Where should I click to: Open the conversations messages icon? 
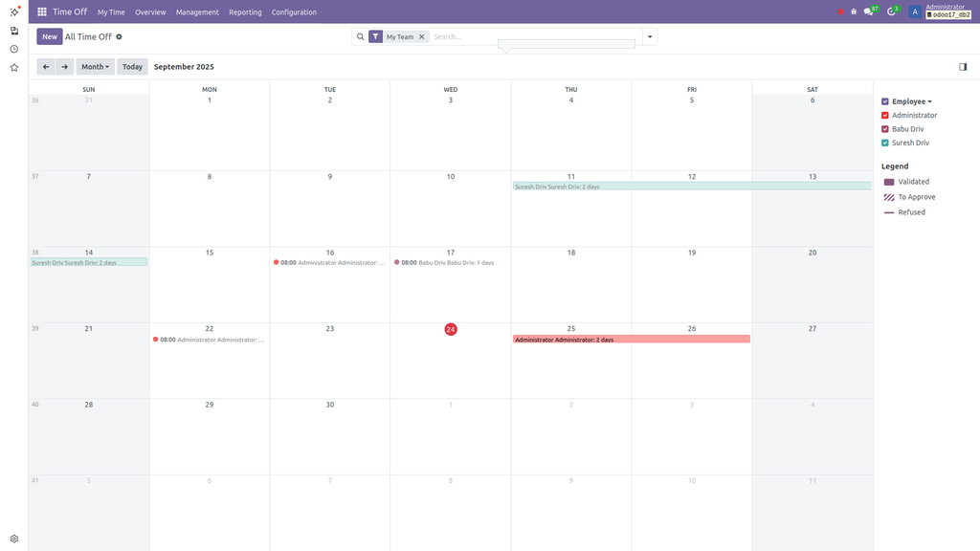click(869, 11)
